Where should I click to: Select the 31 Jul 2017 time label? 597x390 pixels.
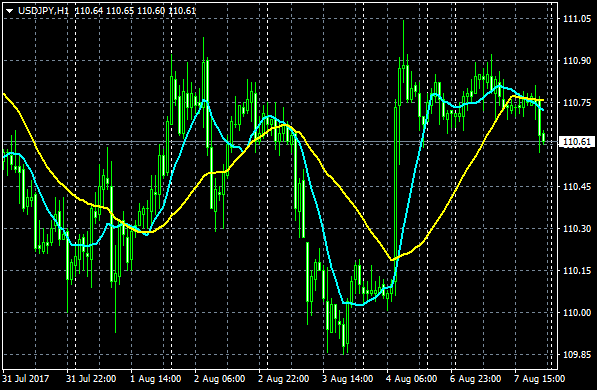click(x=26, y=379)
